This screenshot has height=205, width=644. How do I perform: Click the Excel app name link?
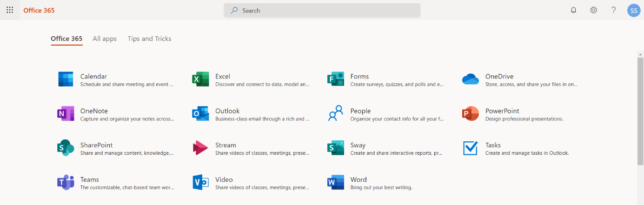pos(223,76)
